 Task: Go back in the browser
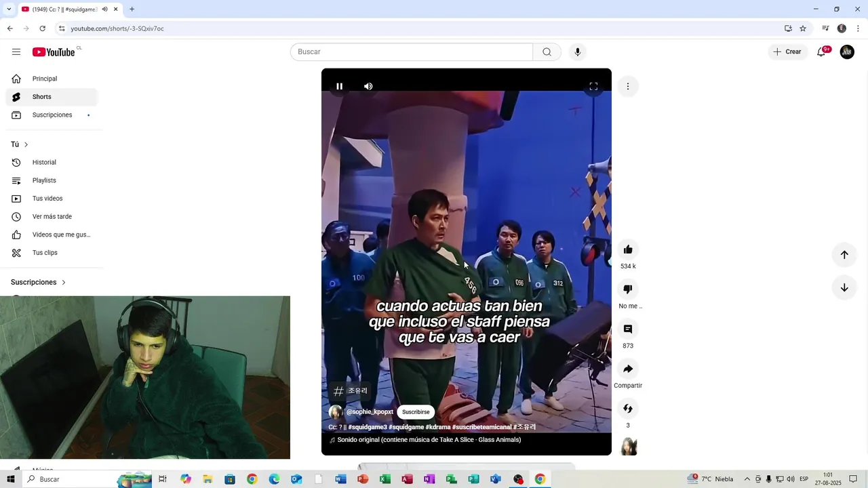10,28
